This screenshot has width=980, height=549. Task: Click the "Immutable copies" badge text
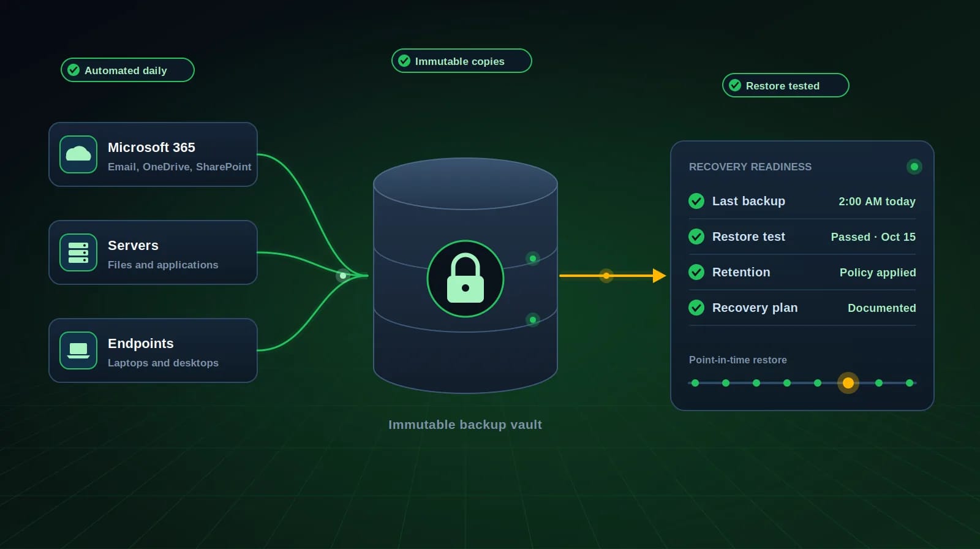(460, 61)
